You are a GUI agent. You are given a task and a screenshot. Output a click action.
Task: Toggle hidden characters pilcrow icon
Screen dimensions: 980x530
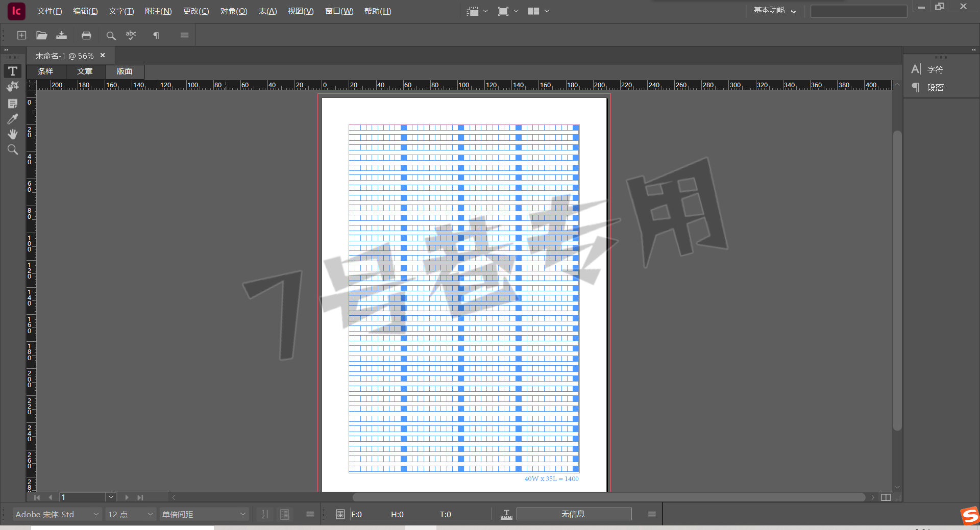[x=156, y=35]
